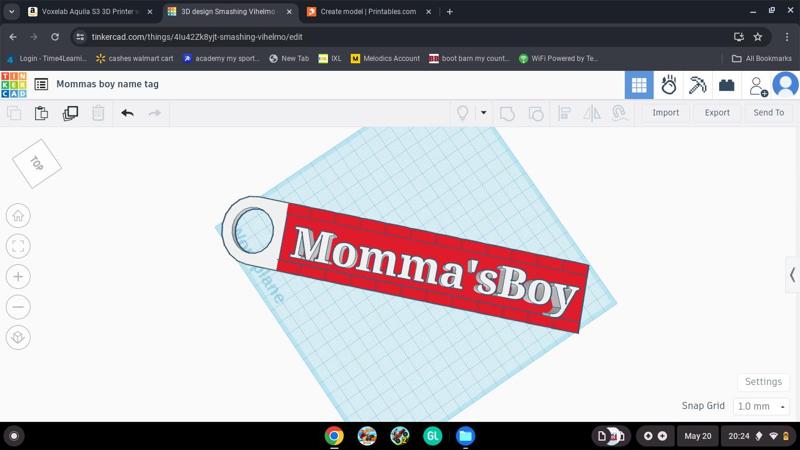Click the Mirror tool icon
The height and width of the screenshot is (450, 800).
592,113
